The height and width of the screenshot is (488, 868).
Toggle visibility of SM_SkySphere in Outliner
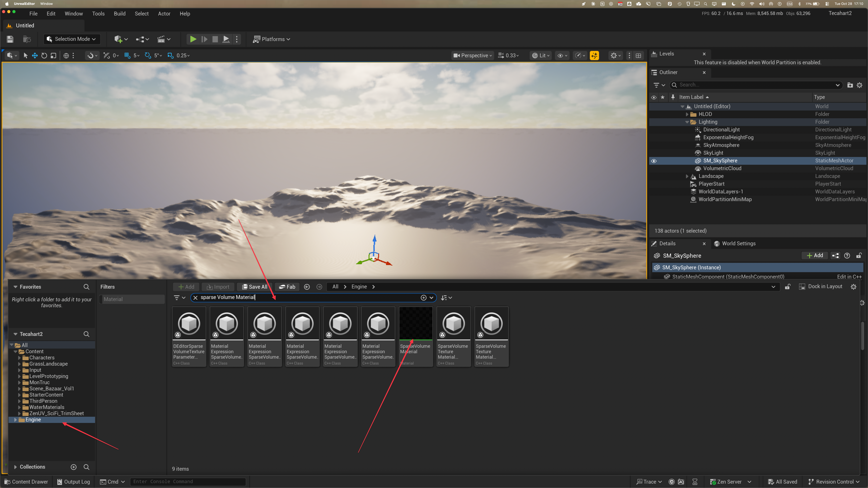[x=654, y=161]
